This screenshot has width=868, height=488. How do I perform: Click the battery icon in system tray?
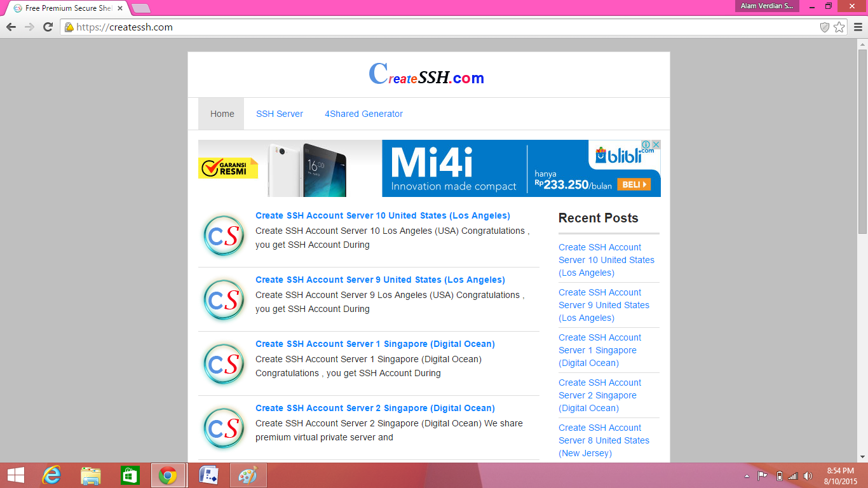click(x=780, y=476)
